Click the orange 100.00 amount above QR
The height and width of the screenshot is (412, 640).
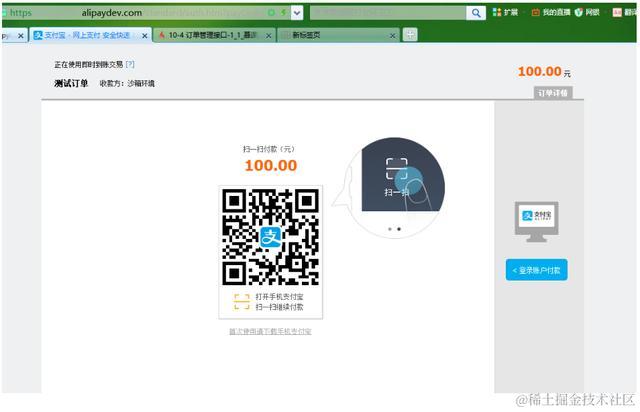271,165
